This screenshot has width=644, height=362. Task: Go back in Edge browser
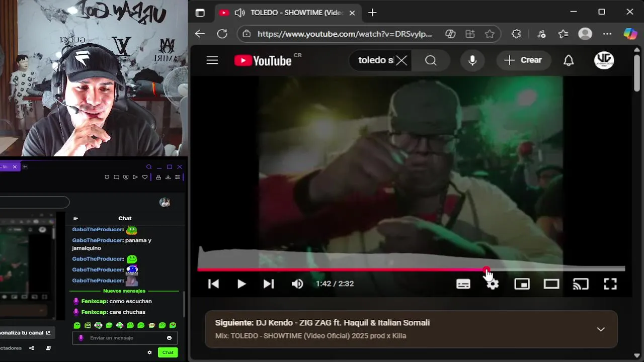point(200,34)
